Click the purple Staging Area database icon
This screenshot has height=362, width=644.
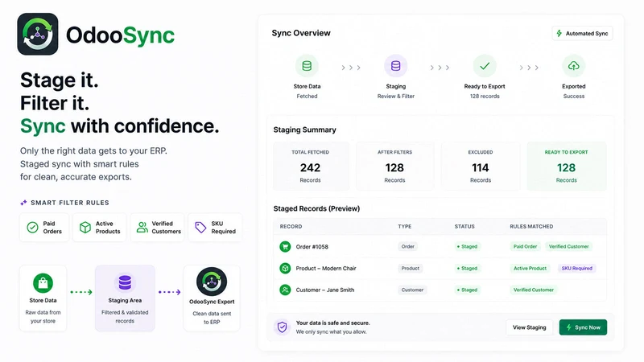point(125,282)
